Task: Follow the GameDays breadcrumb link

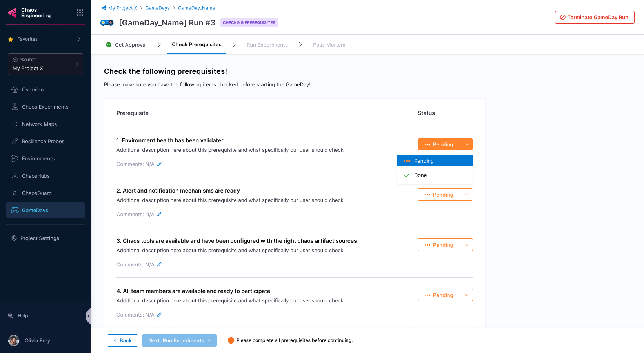Action: click(x=157, y=8)
